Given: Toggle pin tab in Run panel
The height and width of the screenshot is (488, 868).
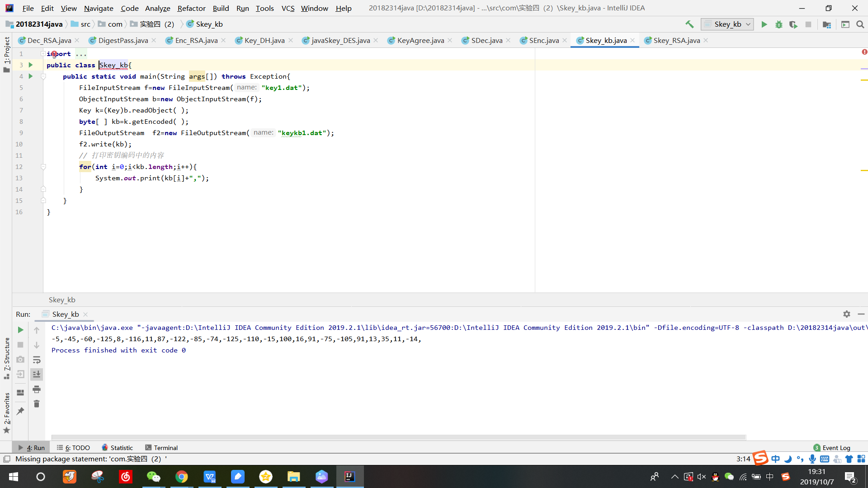Looking at the screenshot, I should (x=20, y=411).
